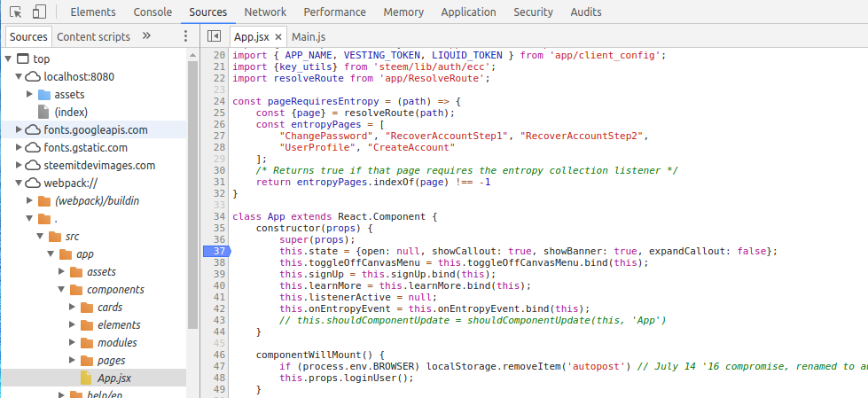Close the App.jsx editor tab
The width and height of the screenshot is (868, 398).
coord(278,37)
